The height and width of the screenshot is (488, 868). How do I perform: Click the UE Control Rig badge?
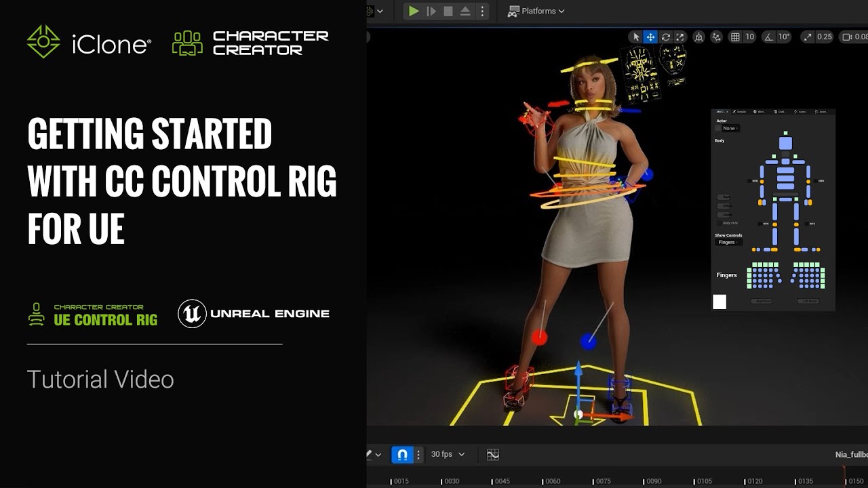[x=92, y=315]
